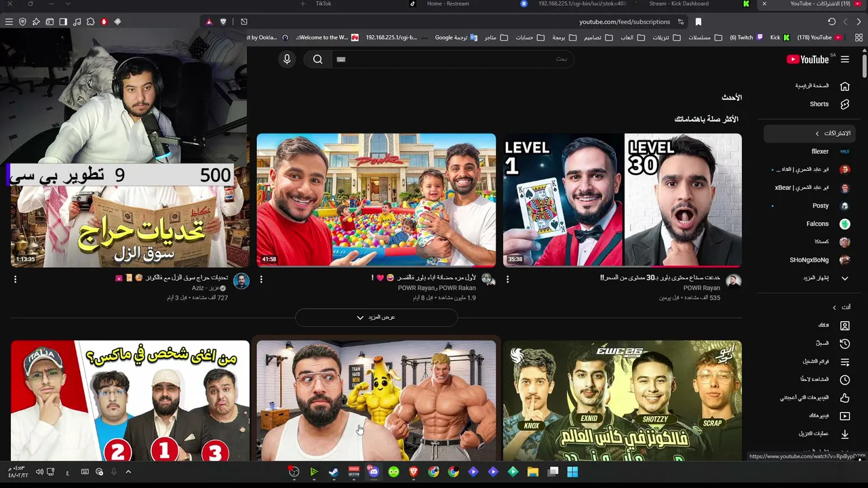Switch to the TikTok browser tab
This screenshot has width=868, height=488.
coord(323,4)
